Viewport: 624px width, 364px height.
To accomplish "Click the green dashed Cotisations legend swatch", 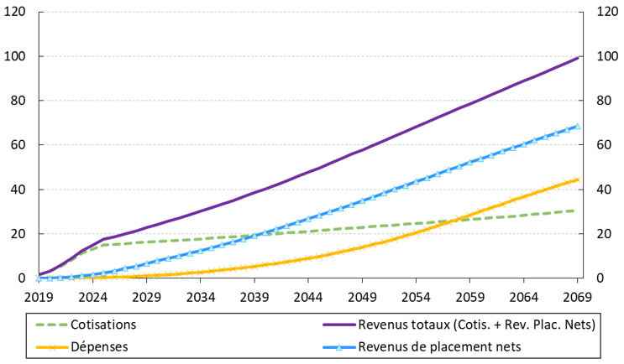I will coord(51,325).
